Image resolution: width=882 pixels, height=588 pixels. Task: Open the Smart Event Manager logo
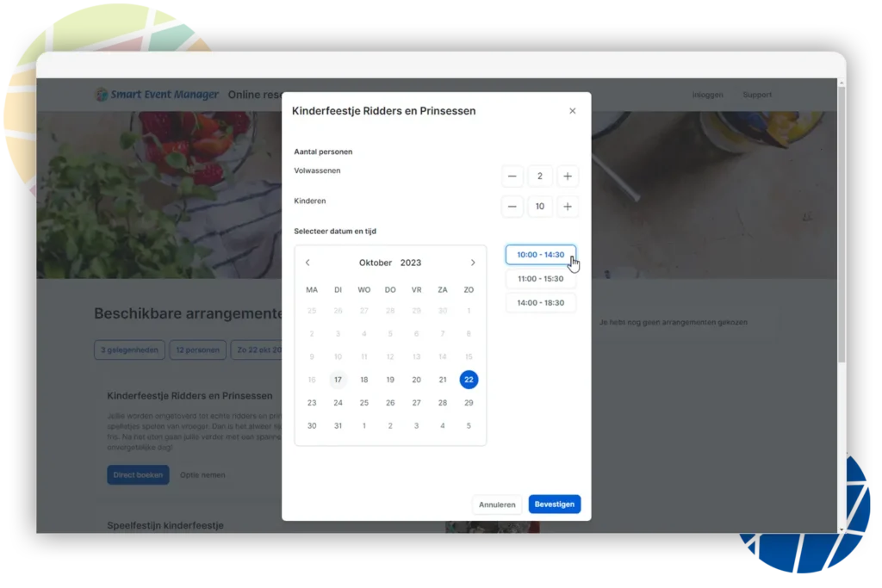tap(157, 95)
